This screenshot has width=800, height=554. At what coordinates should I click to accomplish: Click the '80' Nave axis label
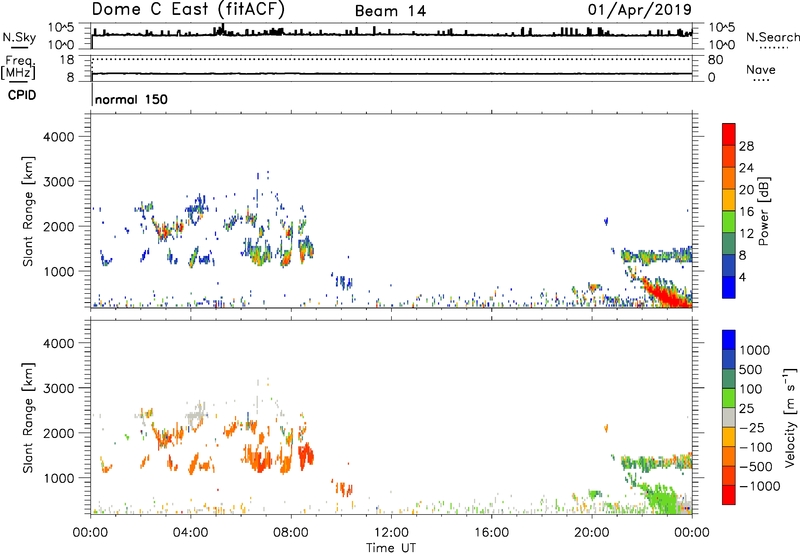coord(715,60)
